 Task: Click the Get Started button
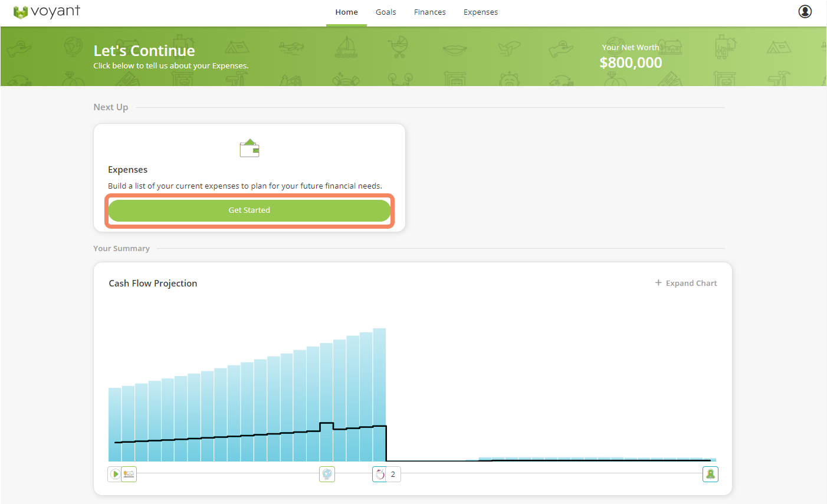(x=250, y=210)
